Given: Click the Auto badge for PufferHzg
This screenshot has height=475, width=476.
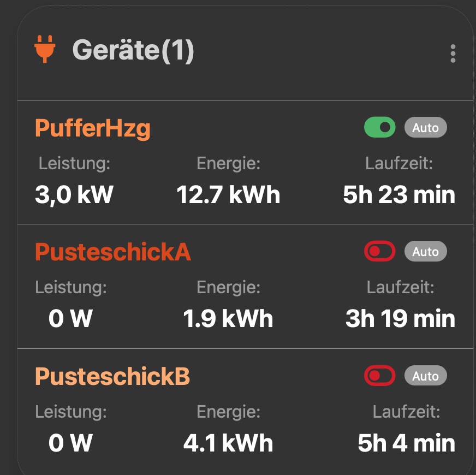Looking at the screenshot, I should click(426, 127).
